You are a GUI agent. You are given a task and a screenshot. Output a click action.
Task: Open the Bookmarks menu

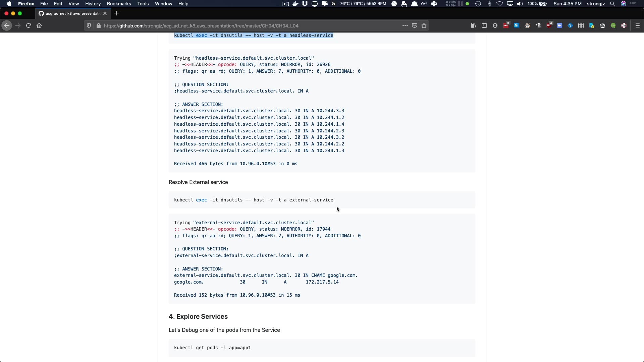[119, 4]
